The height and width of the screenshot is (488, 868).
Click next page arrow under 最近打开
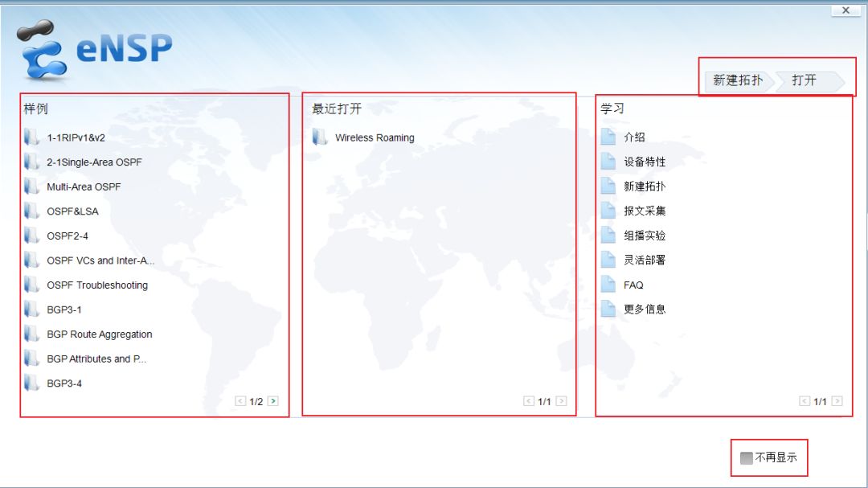561,401
